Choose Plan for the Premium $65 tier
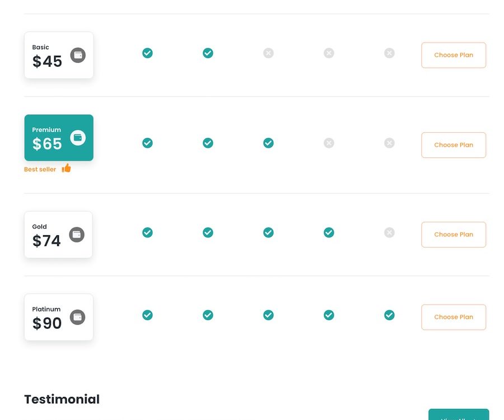Screen dimensions: 504x420 [x=454, y=145]
